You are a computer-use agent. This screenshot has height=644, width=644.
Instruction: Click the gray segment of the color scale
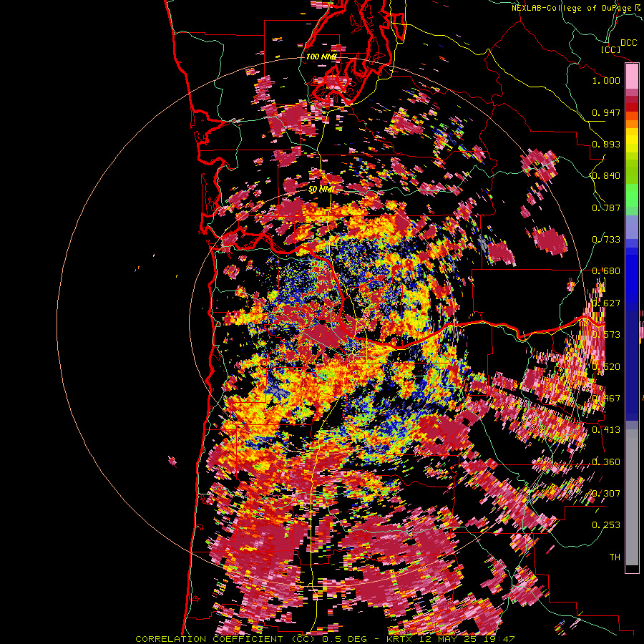pyautogui.click(x=632, y=497)
